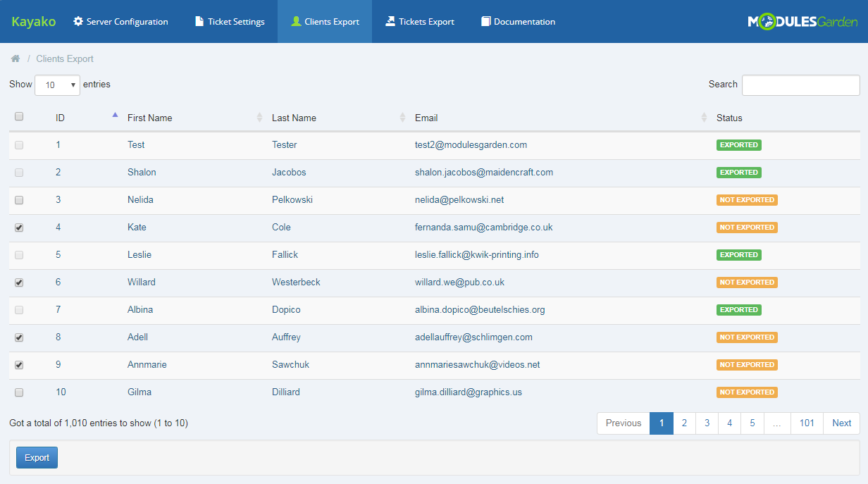Uncheck the box for Kate Cole
Viewport: 868px width, 484px height.
point(19,228)
